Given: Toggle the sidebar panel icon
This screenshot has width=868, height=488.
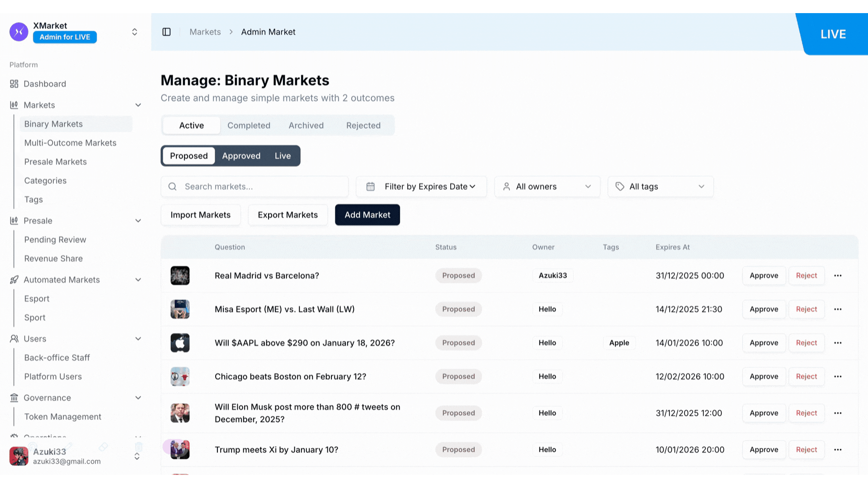Looking at the screenshot, I should point(166,32).
